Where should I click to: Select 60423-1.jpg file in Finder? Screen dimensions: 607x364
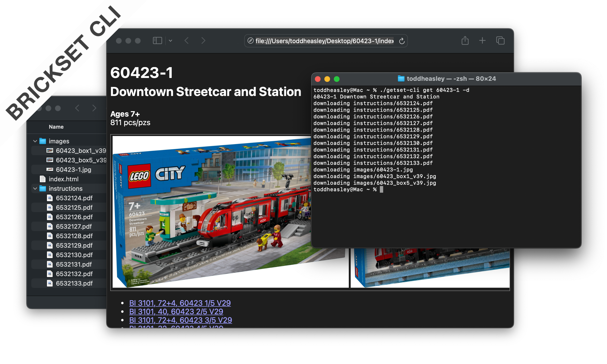coord(69,170)
